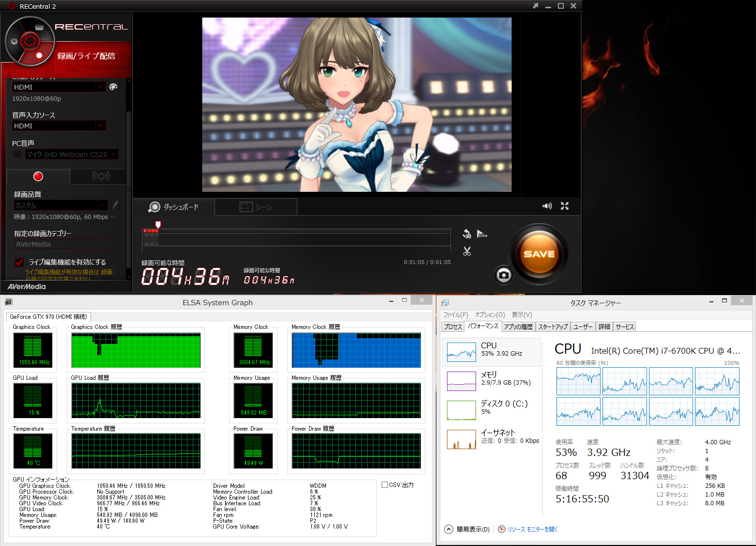Select the Memory (メモリ) performance entry
Viewport: 756px width, 546px height.
[x=492, y=381]
